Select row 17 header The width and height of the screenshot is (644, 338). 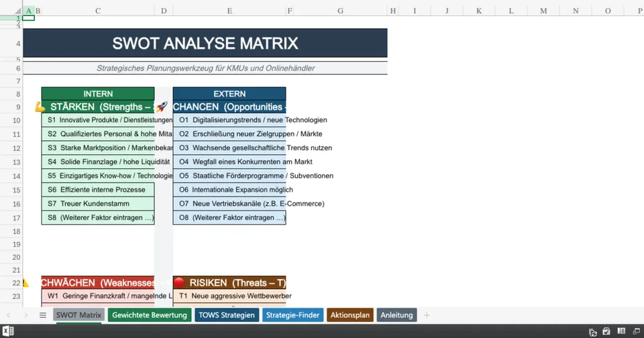click(x=11, y=218)
